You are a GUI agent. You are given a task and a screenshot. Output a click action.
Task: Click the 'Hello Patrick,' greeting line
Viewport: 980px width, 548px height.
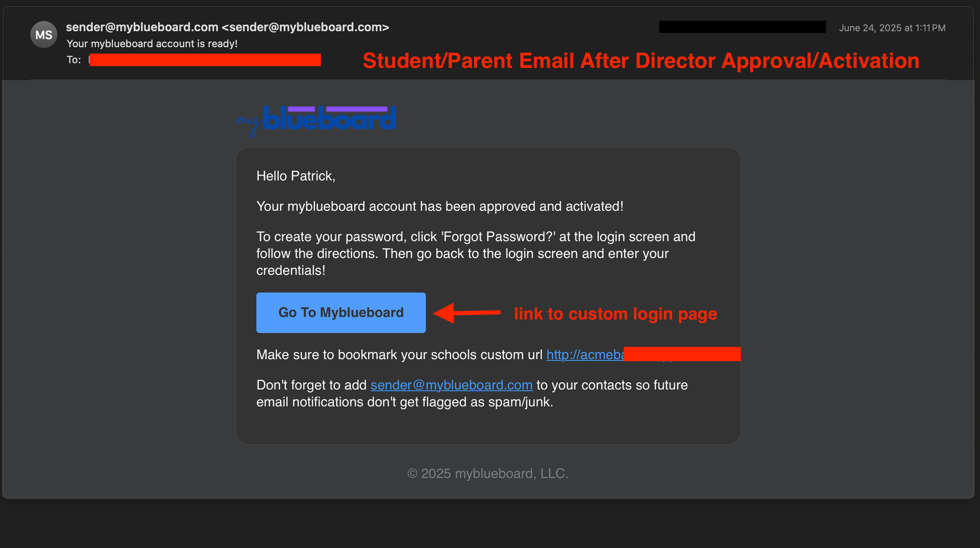[x=296, y=176]
